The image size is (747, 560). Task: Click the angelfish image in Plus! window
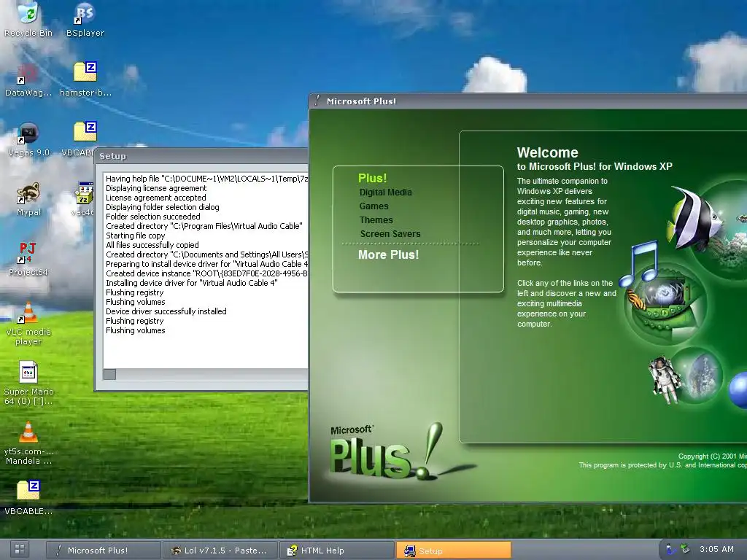click(x=694, y=219)
